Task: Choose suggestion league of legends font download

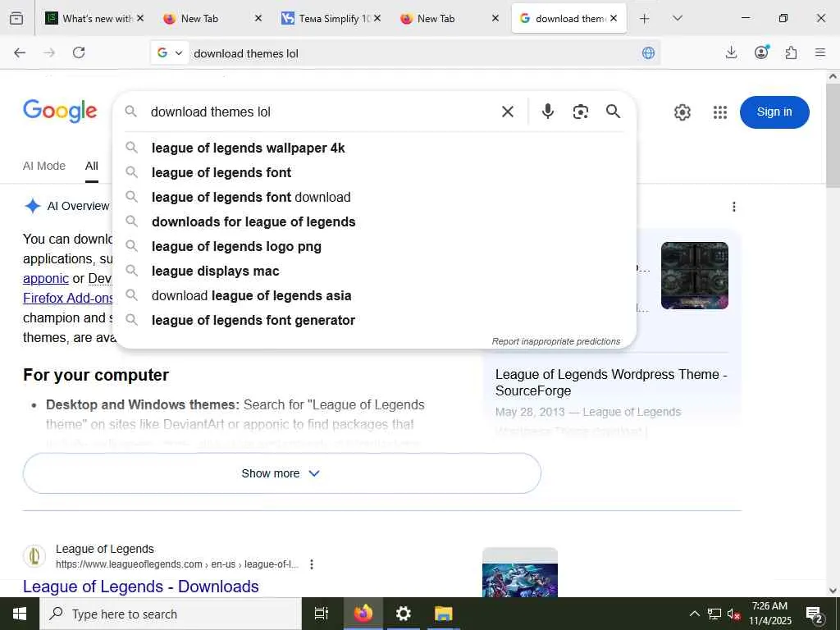Action: [x=374, y=197]
